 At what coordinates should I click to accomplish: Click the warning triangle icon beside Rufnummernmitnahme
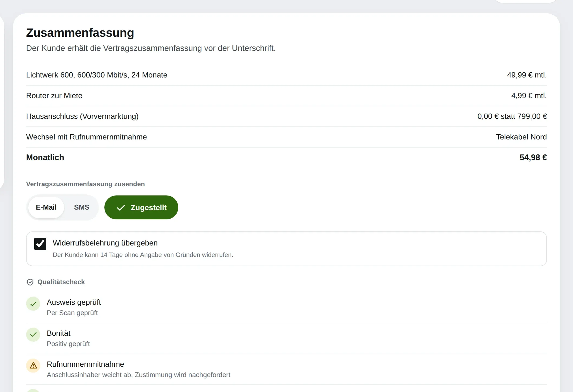(x=33, y=366)
